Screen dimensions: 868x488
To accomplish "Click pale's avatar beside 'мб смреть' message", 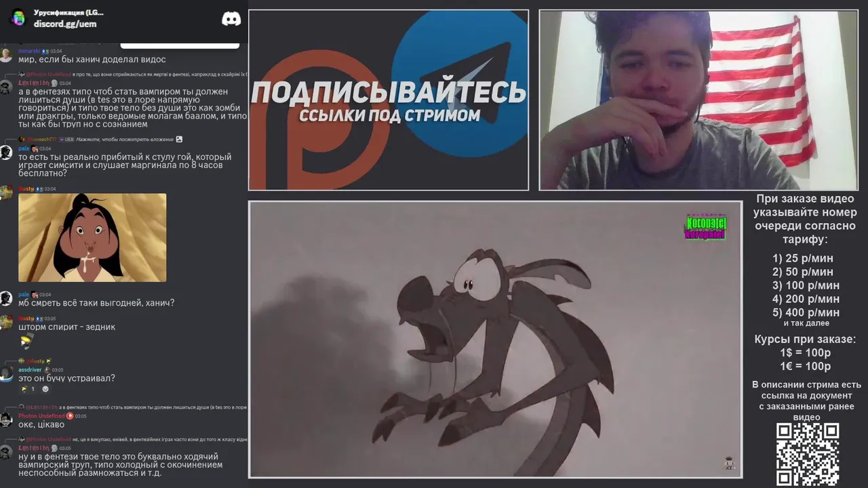I will 6,299.
